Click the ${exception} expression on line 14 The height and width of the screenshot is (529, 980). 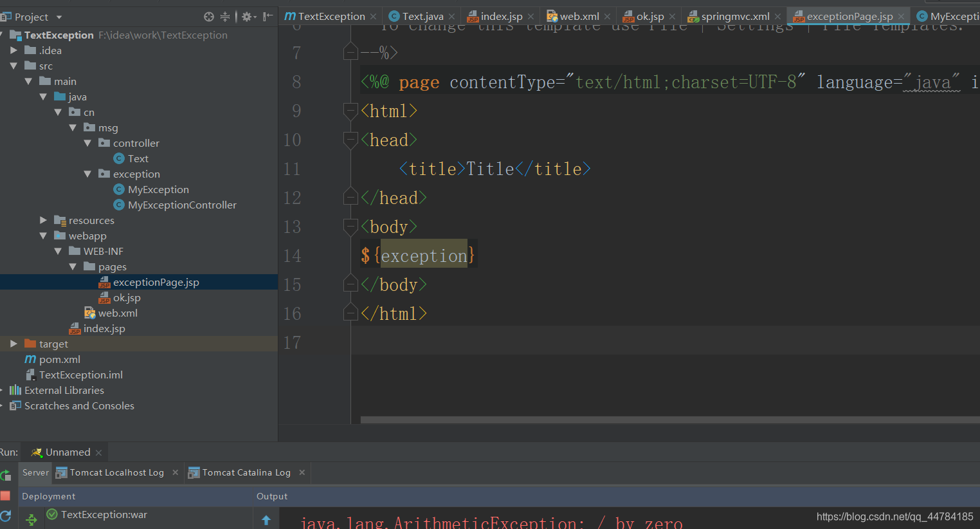418,255
